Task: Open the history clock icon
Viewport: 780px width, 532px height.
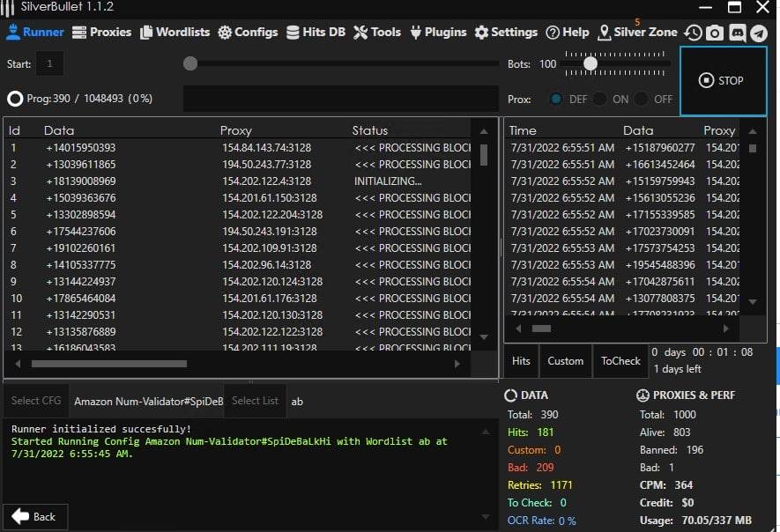Action: [694, 33]
